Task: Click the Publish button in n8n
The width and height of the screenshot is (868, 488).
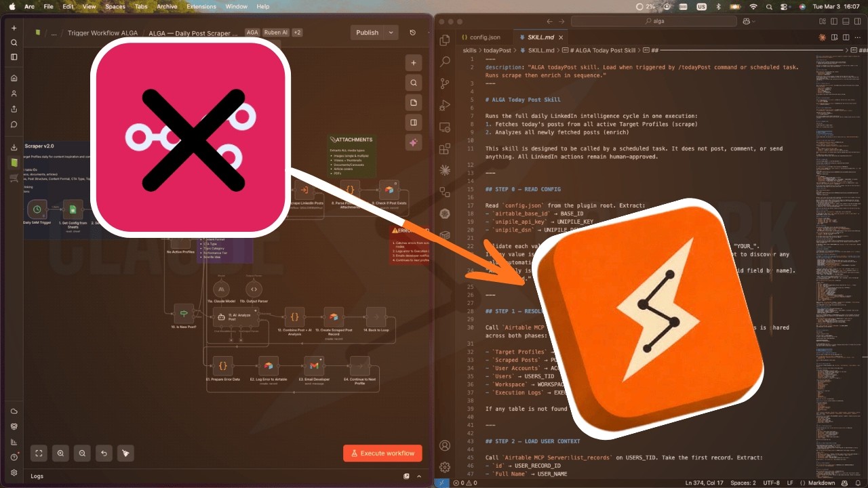Action: tap(367, 33)
